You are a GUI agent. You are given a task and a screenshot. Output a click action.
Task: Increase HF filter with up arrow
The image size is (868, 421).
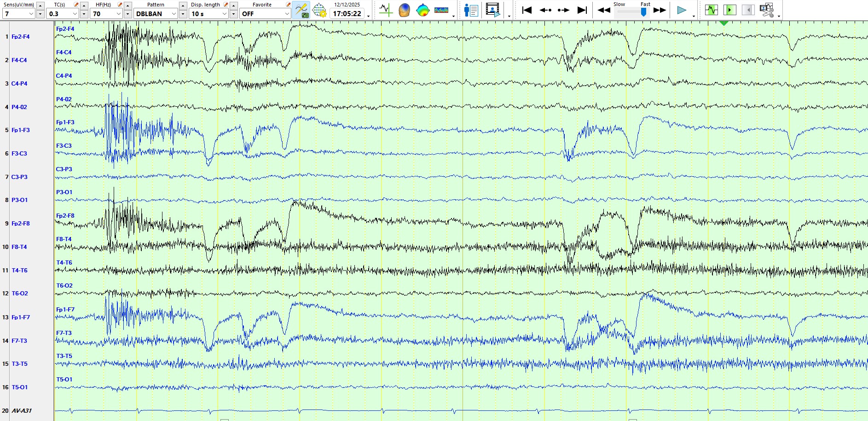128,5
